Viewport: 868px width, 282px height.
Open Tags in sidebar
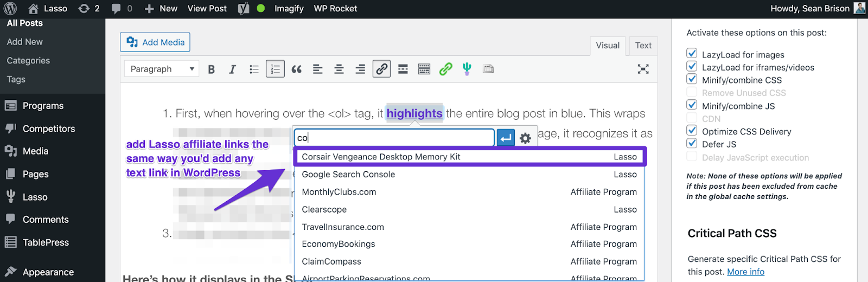click(x=16, y=79)
